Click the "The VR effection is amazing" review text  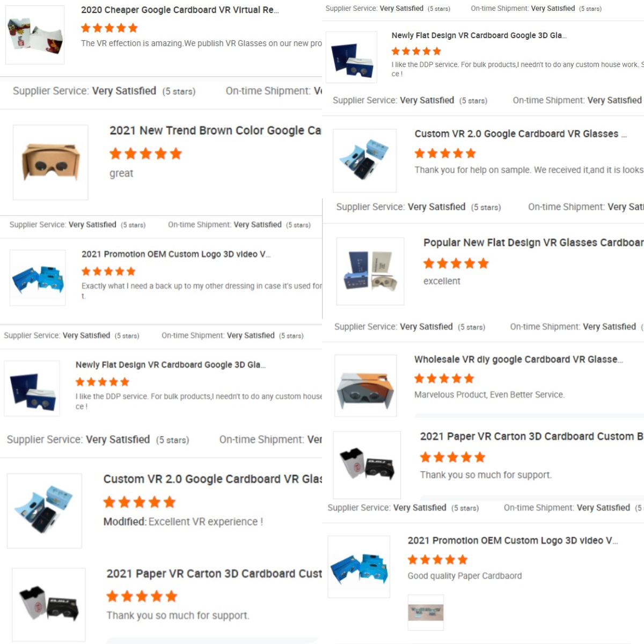pyautogui.click(x=202, y=43)
